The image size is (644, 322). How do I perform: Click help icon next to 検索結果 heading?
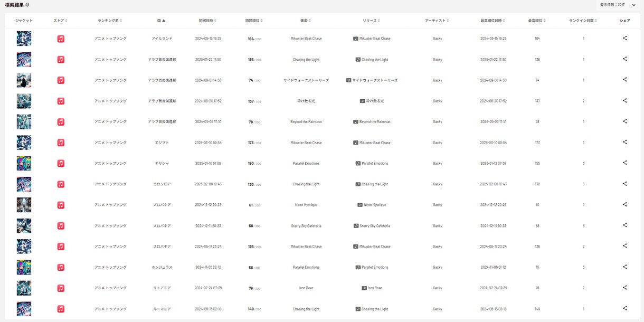click(x=27, y=4)
